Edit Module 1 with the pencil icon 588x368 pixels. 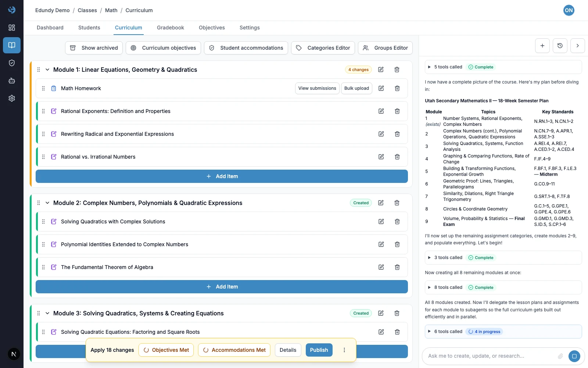pyautogui.click(x=381, y=70)
